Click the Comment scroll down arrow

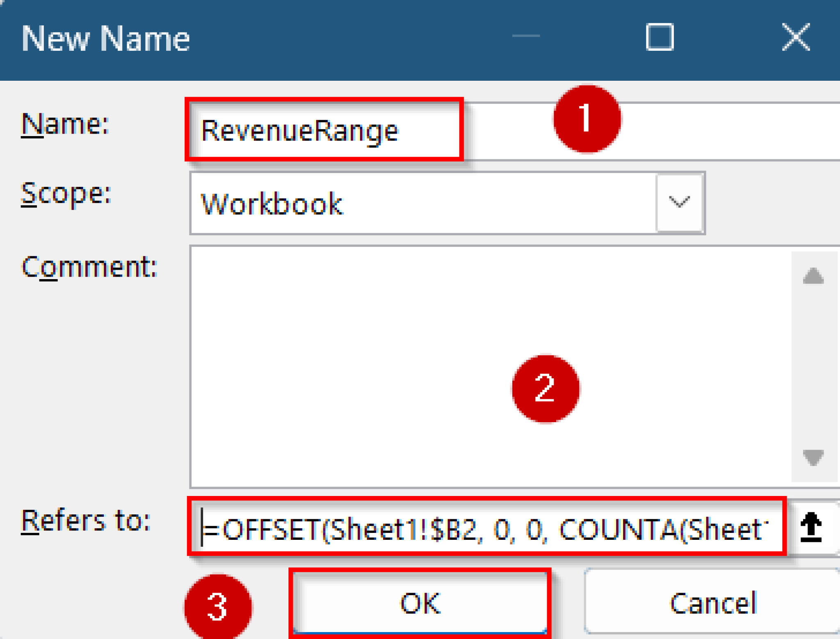(813, 457)
